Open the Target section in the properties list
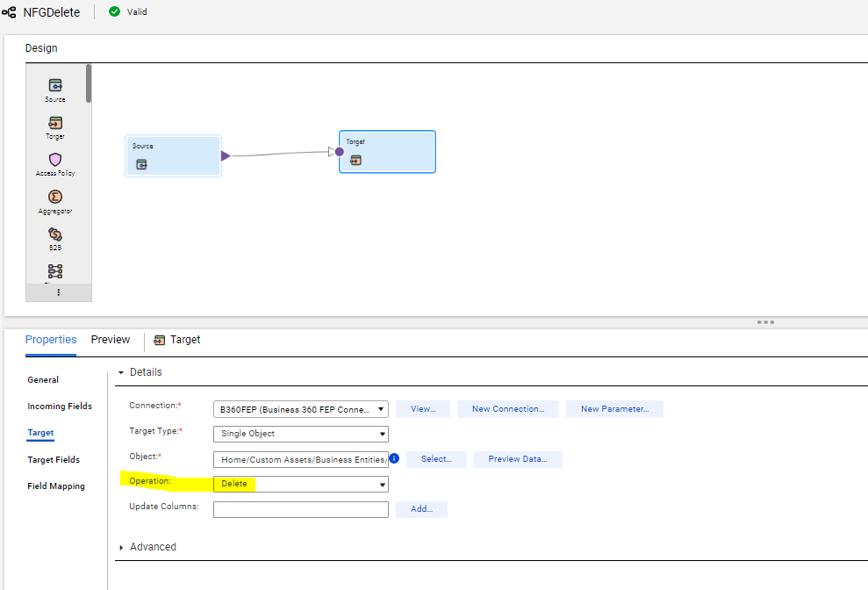The width and height of the screenshot is (868, 590). (x=40, y=433)
